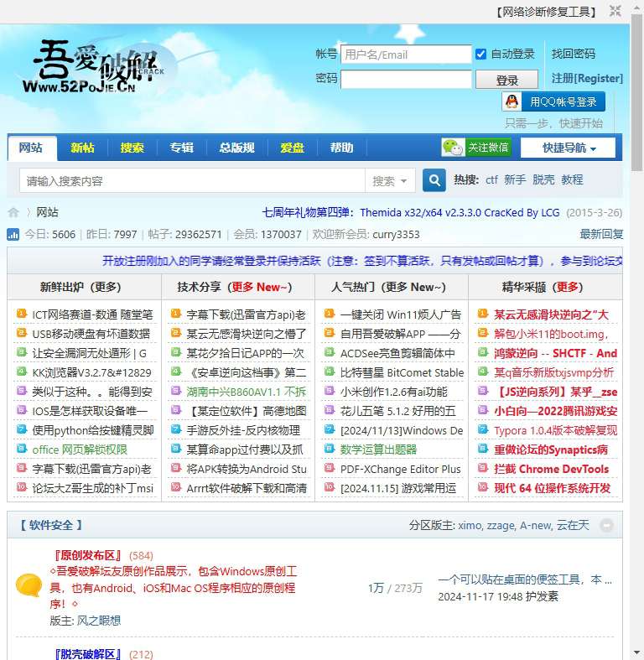Click into the 密码 password field
Viewport: 644px width, 660px height.
point(406,79)
